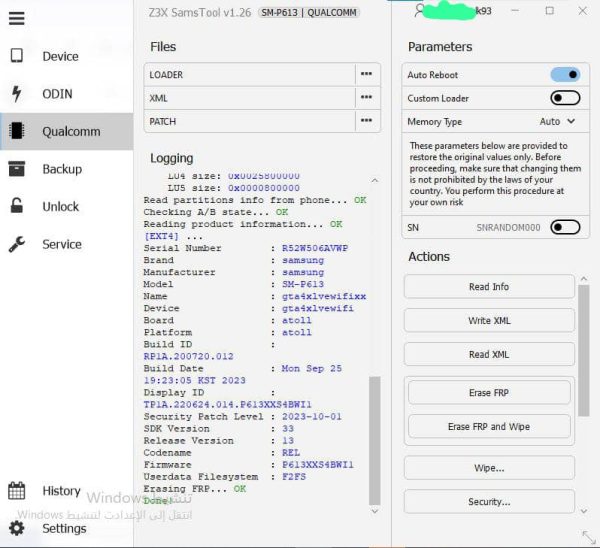600x548 pixels.
Task: Click the Service wrench icon
Action: click(16, 244)
